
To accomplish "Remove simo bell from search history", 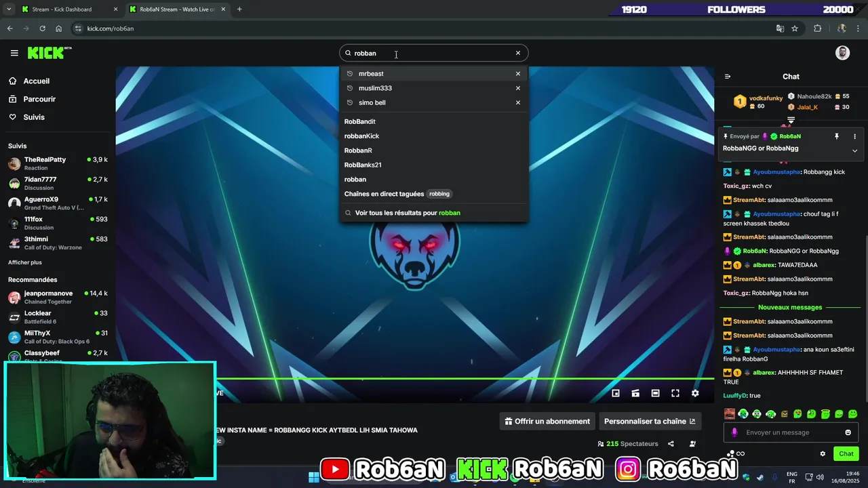I will [x=518, y=102].
